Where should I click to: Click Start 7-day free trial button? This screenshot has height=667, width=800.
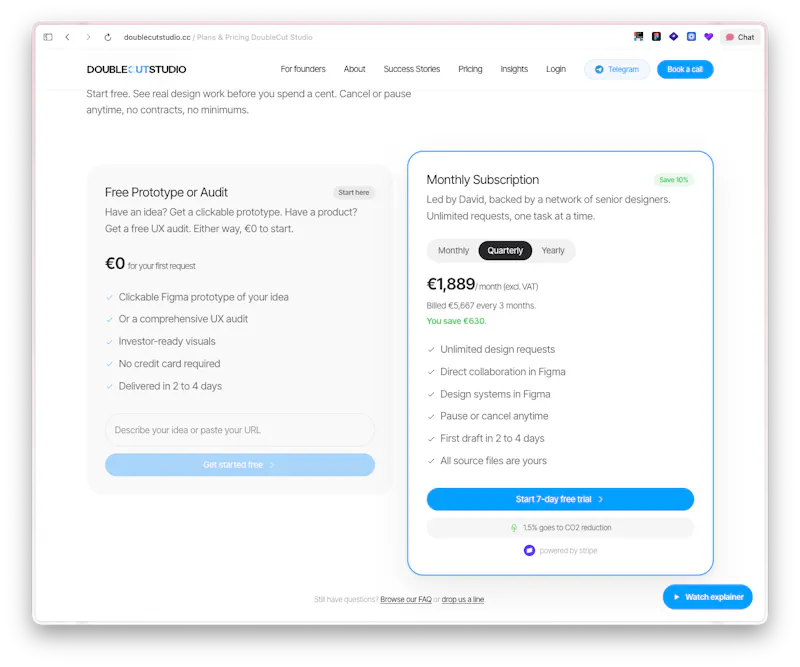tap(560, 499)
